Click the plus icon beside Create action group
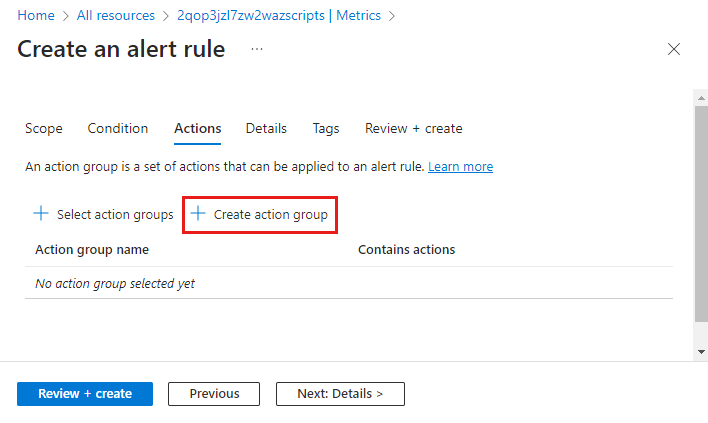Screen dimensions: 708x423 pos(198,213)
